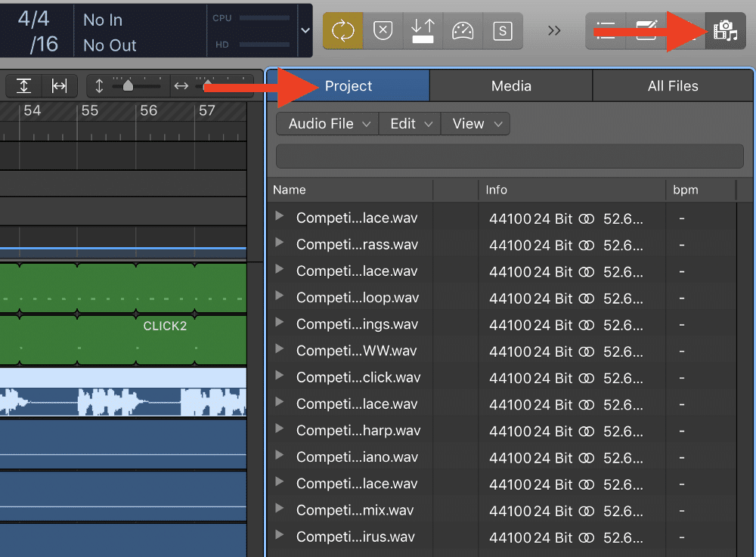Toggle the Replace mode button

(383, 31)
